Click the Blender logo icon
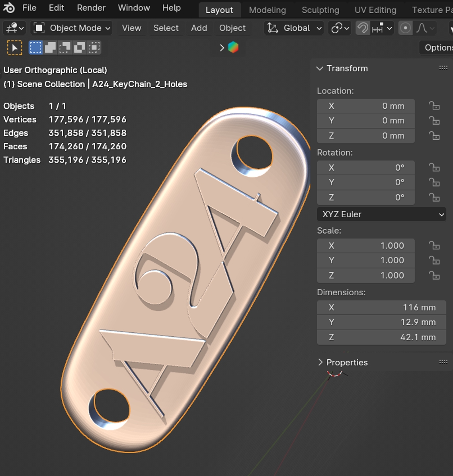Screen dimensions: 453x476 click(9, 8)
